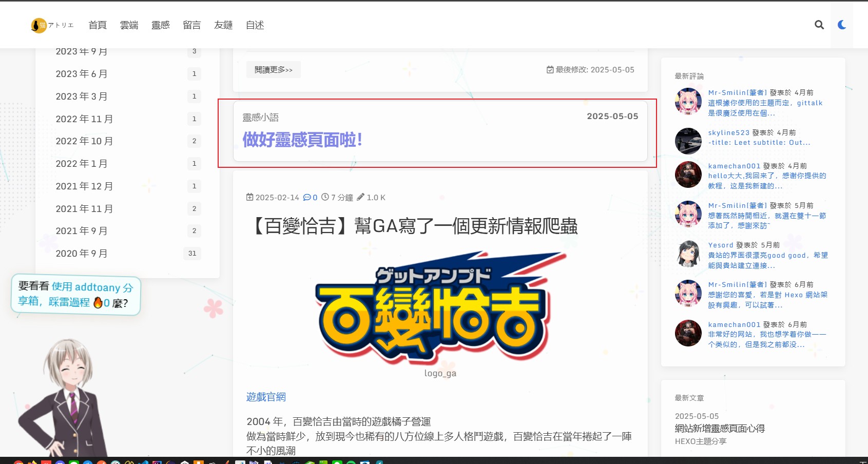Click the comment count bubble icon
This screenshot has height=464, width=868.
click(x=307, y=198)
